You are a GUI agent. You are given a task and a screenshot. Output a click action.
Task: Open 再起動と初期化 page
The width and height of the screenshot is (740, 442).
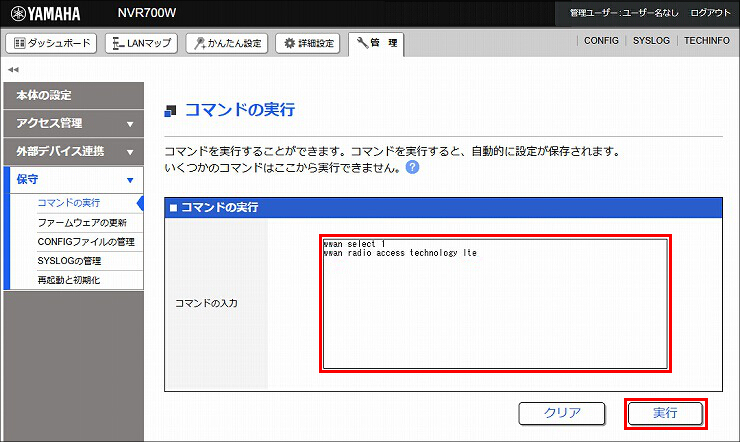69,280
